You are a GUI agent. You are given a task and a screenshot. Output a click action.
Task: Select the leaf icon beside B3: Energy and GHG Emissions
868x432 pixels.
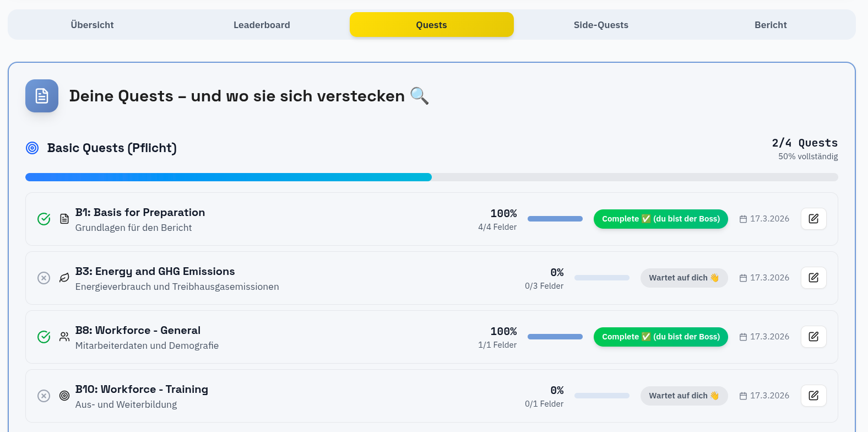[x=64, y=278]
